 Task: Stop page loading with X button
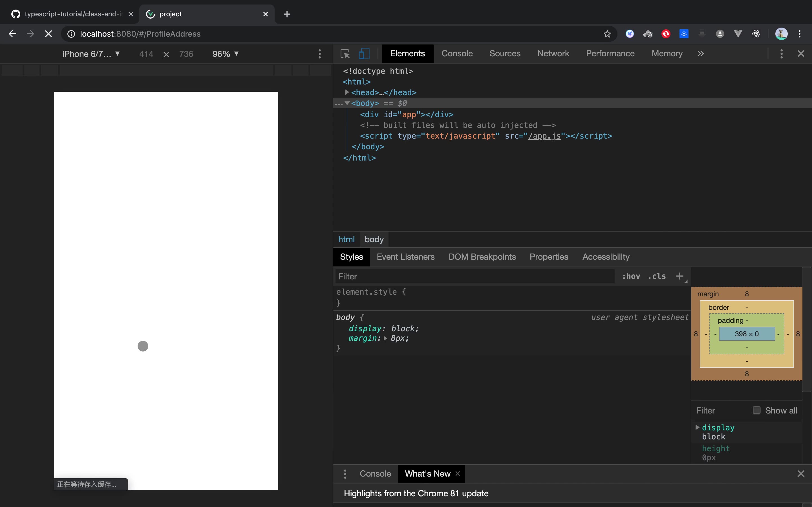[48, 34]
